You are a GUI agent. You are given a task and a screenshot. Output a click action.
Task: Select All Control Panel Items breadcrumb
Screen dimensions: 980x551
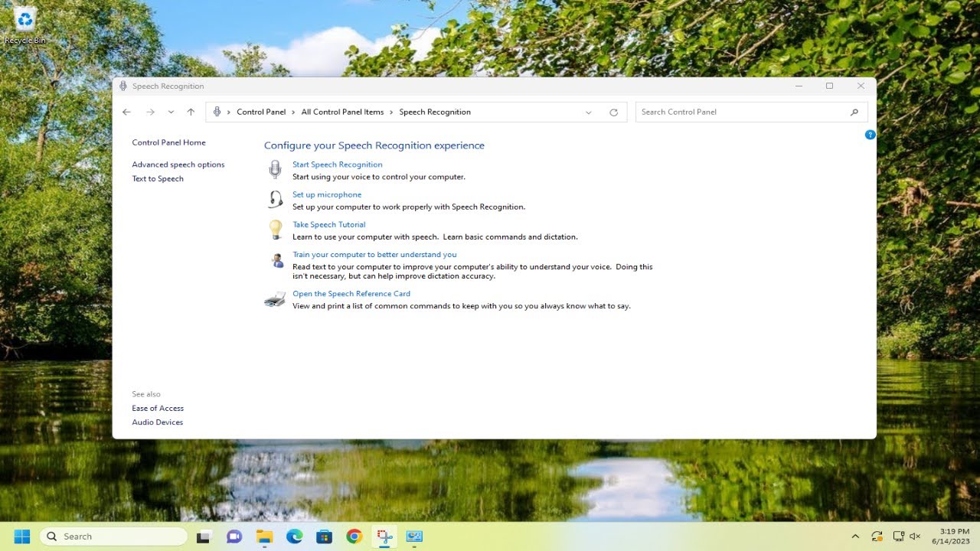(342, 112)
